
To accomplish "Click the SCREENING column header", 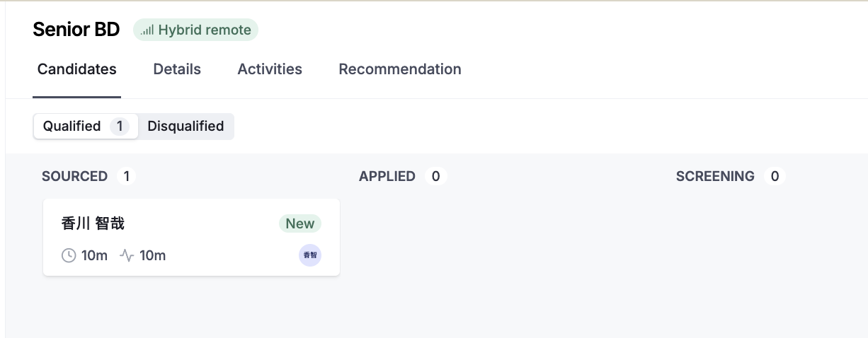I will [x=715, y=176].
